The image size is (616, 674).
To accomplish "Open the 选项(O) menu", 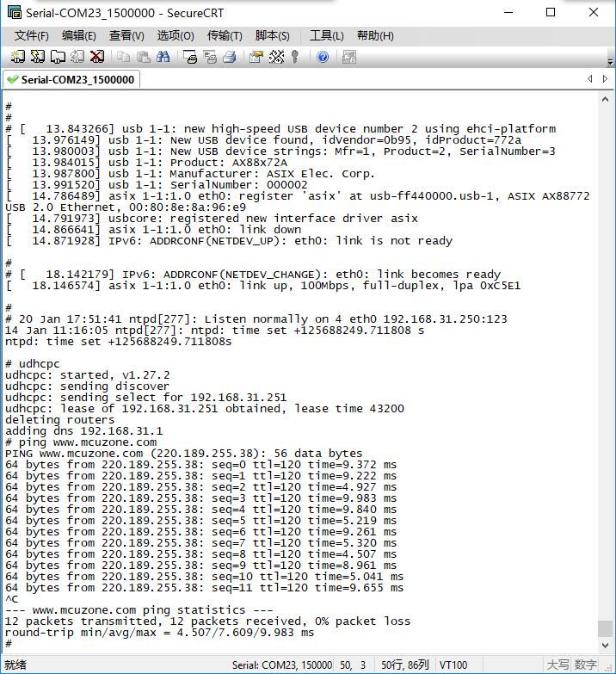I will [175, 35].
